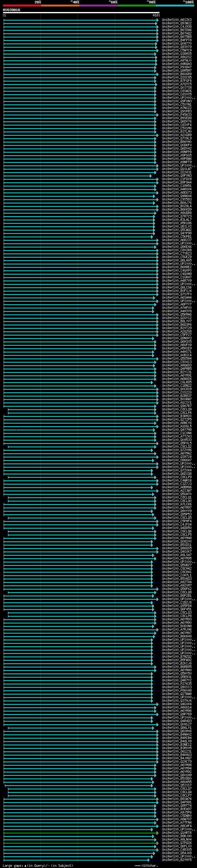The image size is (197, 868).
Task: Click the orange ~40% identity legend bar
Action: tap(60, 6)
